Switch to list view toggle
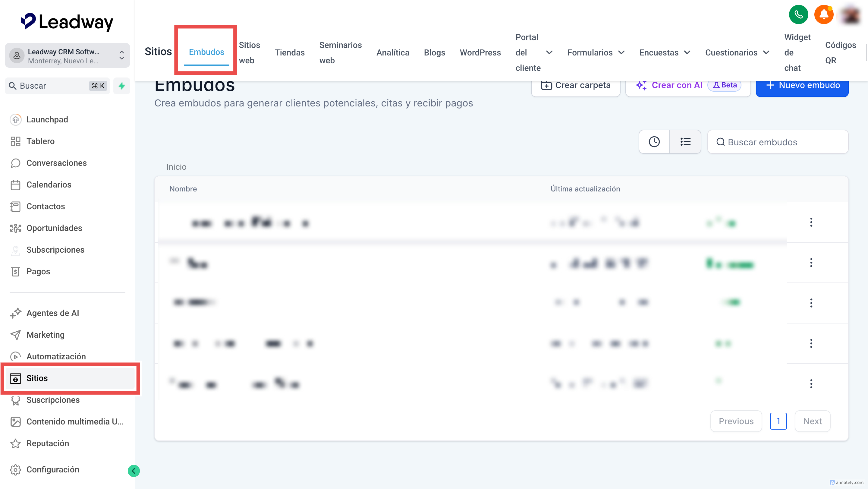This screenshot has height=489, width=868. (685, 142)
